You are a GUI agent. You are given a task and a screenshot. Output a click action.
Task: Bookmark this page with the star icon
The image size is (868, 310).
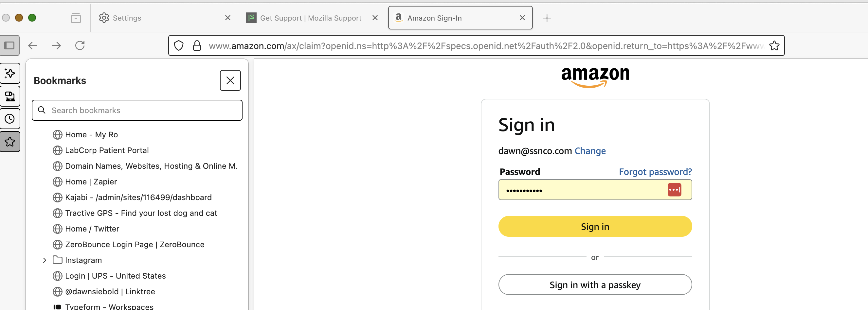pos(774,45)
